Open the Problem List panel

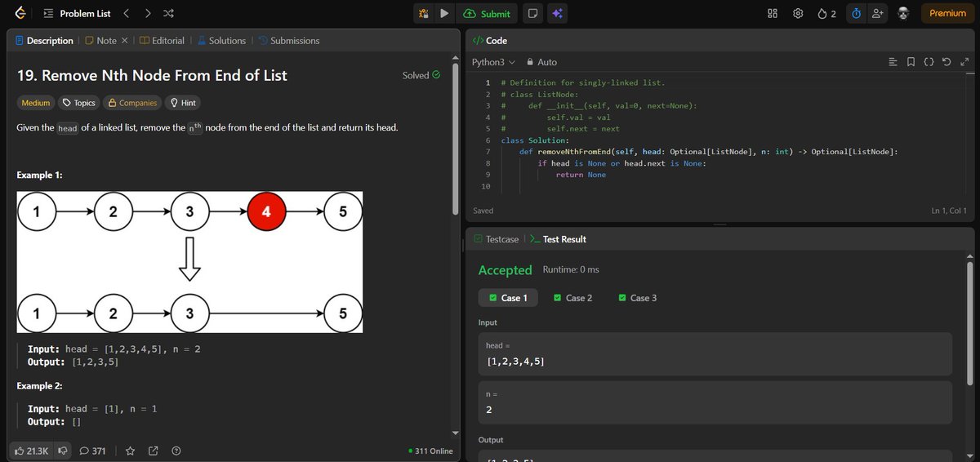click(76, 14)
